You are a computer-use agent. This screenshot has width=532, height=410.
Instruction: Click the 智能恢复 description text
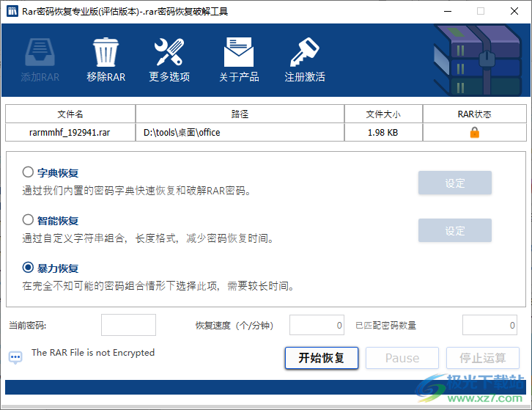coord(148,238)
